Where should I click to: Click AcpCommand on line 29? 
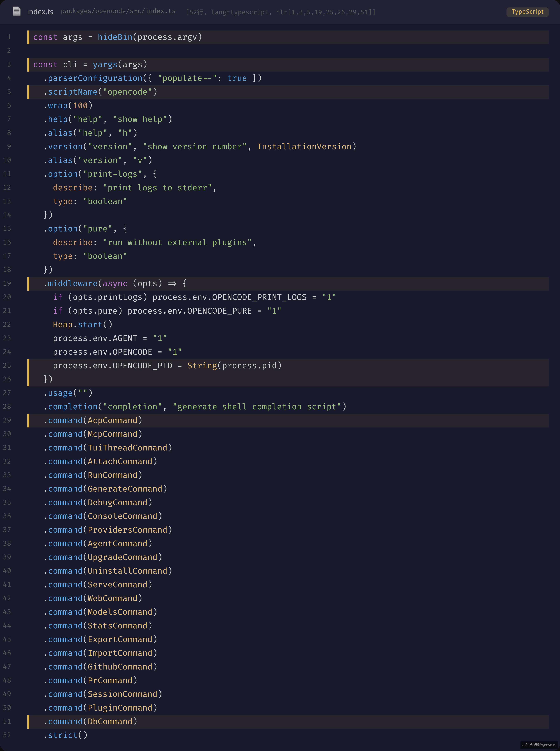(x=112, y=421)
